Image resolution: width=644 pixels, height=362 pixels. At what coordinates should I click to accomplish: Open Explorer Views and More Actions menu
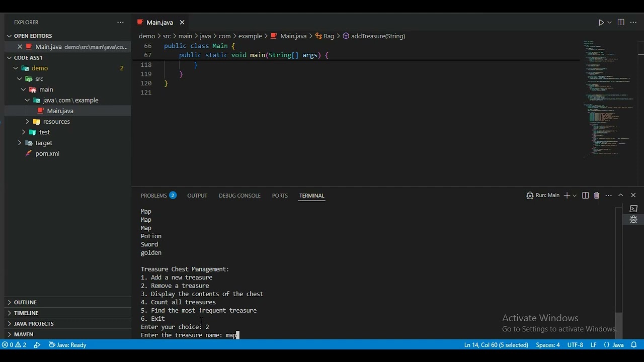tap(120, 22)
